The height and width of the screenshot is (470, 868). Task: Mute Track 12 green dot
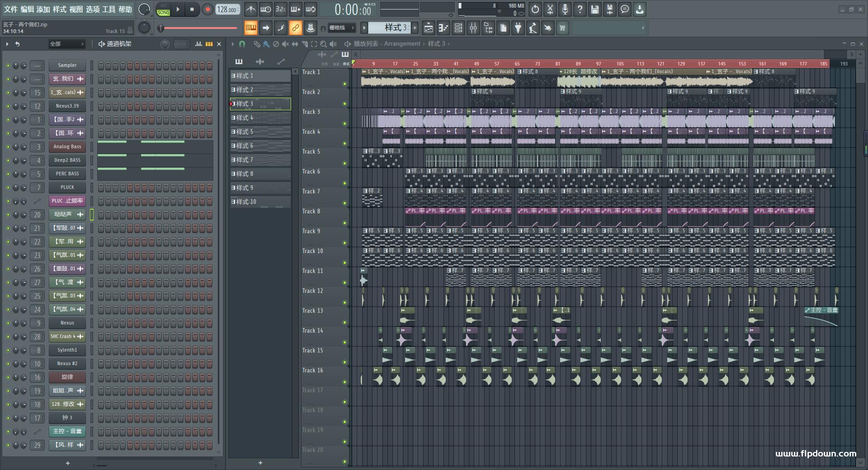[x=344, y=302]
